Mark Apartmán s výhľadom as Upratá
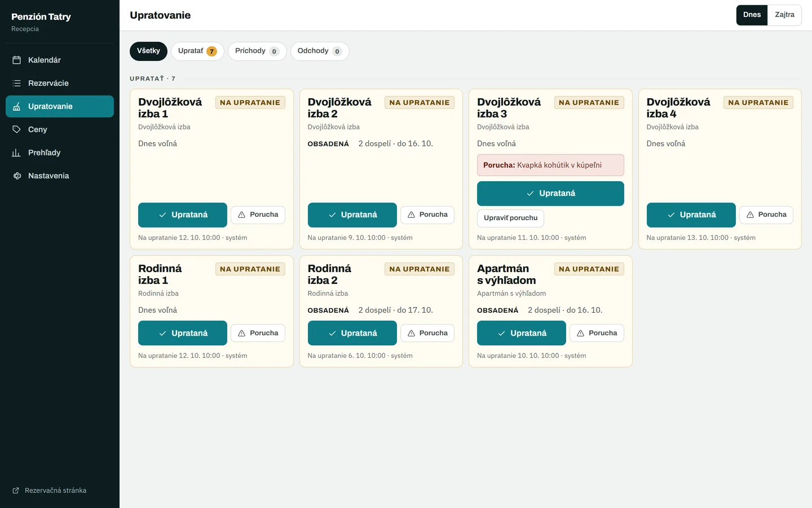 [522, 333]
